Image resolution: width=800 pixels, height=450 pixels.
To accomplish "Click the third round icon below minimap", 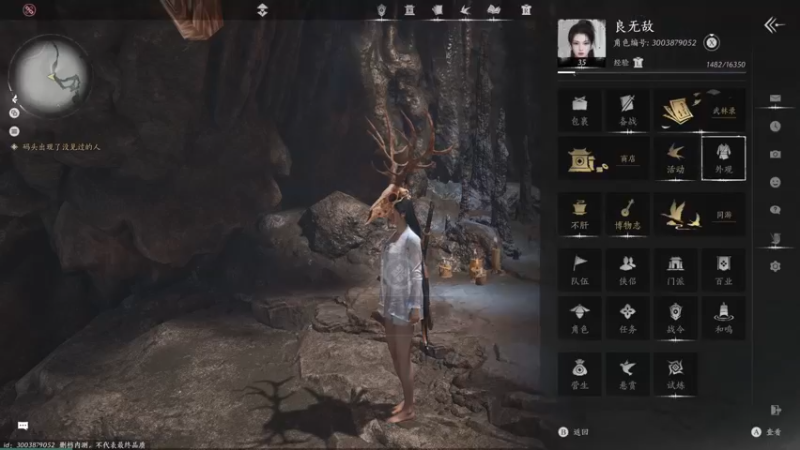I will (x=14, y=131).
